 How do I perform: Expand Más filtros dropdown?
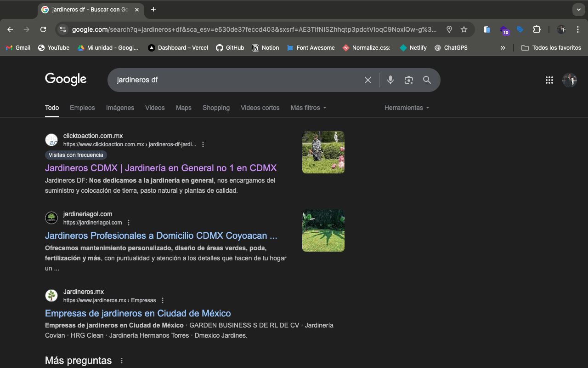point(309,108)
